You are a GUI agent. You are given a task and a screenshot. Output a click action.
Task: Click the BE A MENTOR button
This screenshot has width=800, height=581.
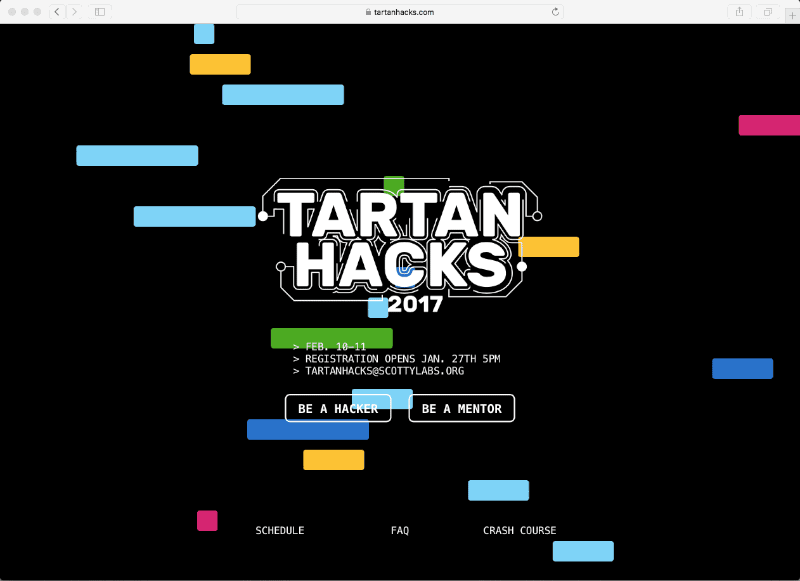coord(462,409)
